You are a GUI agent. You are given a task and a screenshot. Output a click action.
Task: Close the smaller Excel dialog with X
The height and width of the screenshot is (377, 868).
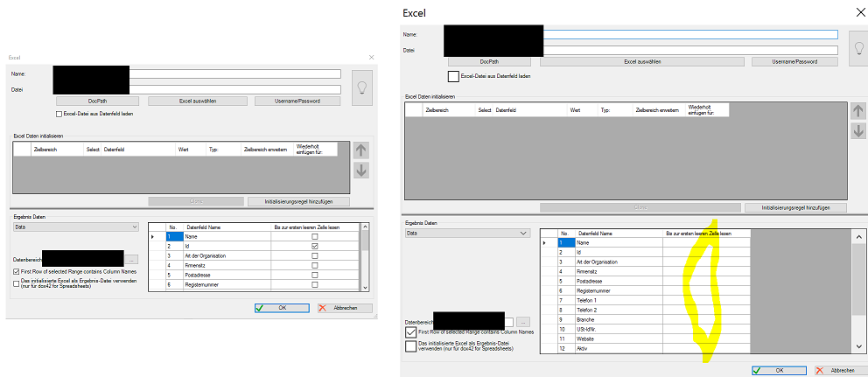click(x=371, y=57)
